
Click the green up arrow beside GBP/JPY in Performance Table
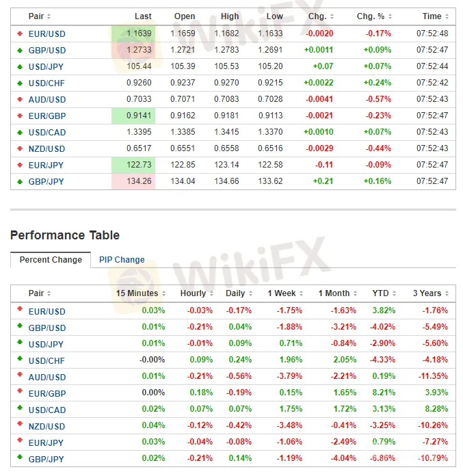(x=19, y=458)
